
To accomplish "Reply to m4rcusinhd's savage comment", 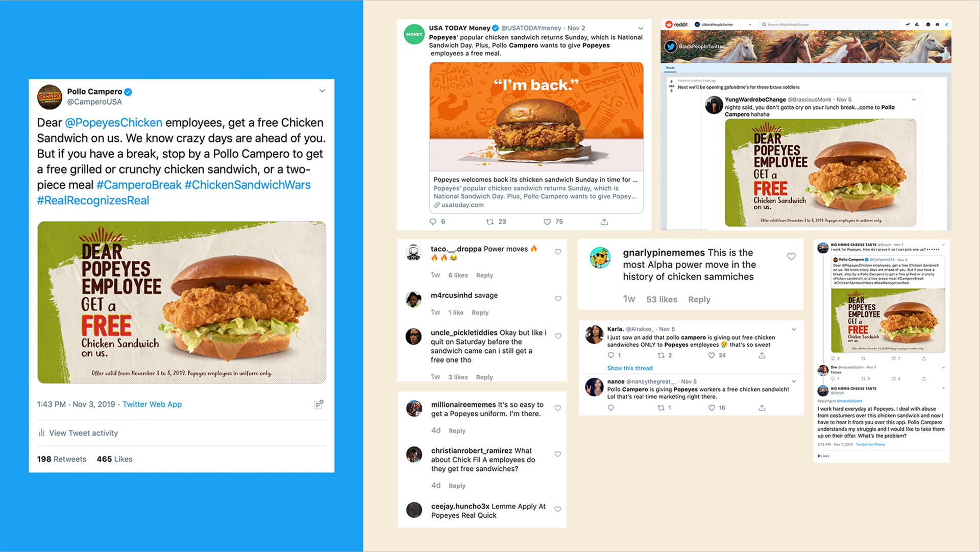I will [480, 313].
